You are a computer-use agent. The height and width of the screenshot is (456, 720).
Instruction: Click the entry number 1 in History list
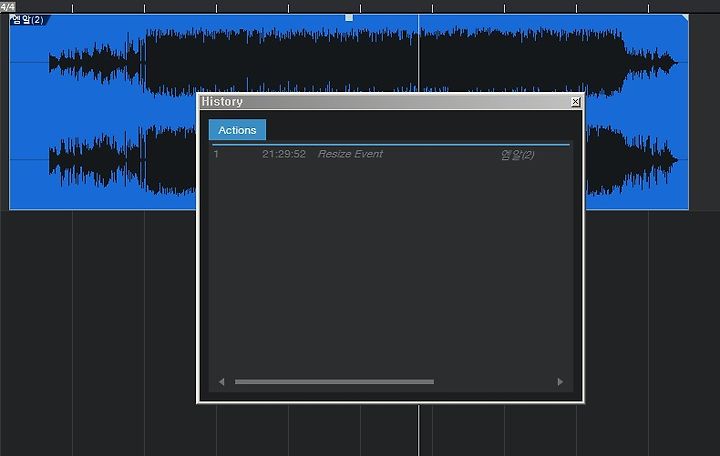coord(216,154)
